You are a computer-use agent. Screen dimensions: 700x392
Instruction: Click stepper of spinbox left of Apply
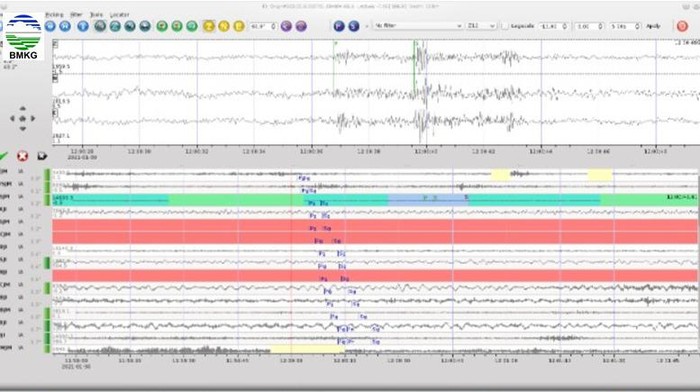coord(637,26)
